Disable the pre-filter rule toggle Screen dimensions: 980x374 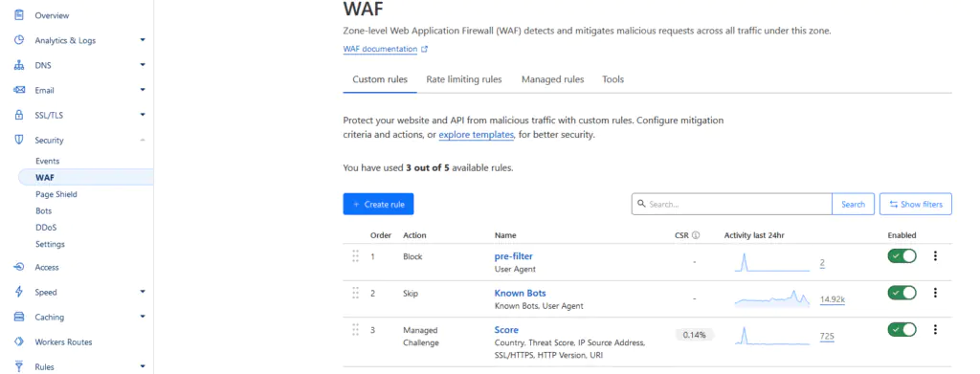902,256
